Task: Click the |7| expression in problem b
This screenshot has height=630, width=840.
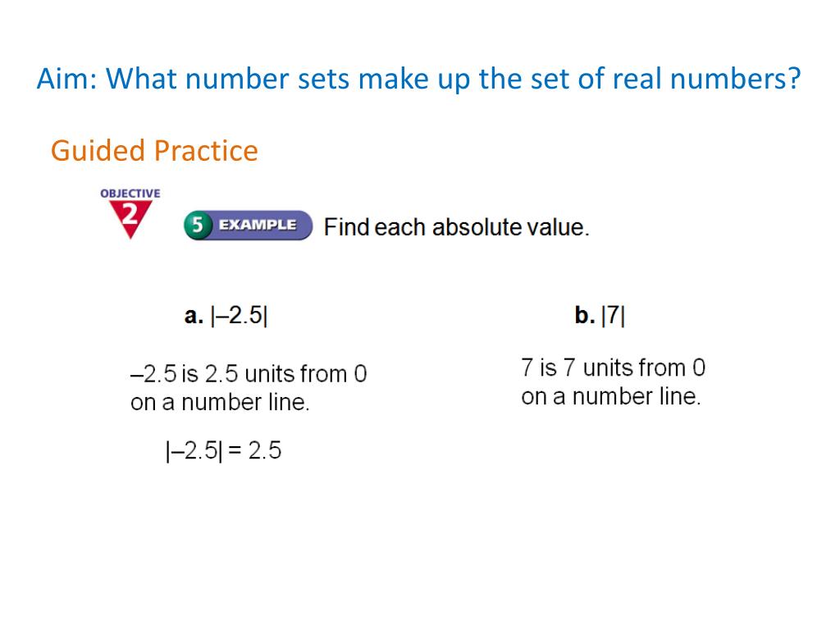Action: pyautogui.click(x=614, y=315)
